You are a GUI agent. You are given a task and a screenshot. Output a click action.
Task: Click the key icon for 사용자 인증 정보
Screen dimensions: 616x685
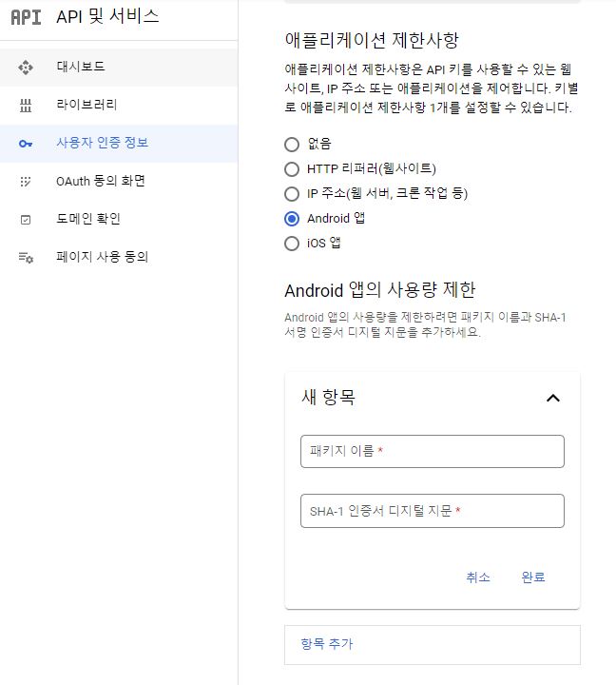pyautogui.click(x=26, y=144)
